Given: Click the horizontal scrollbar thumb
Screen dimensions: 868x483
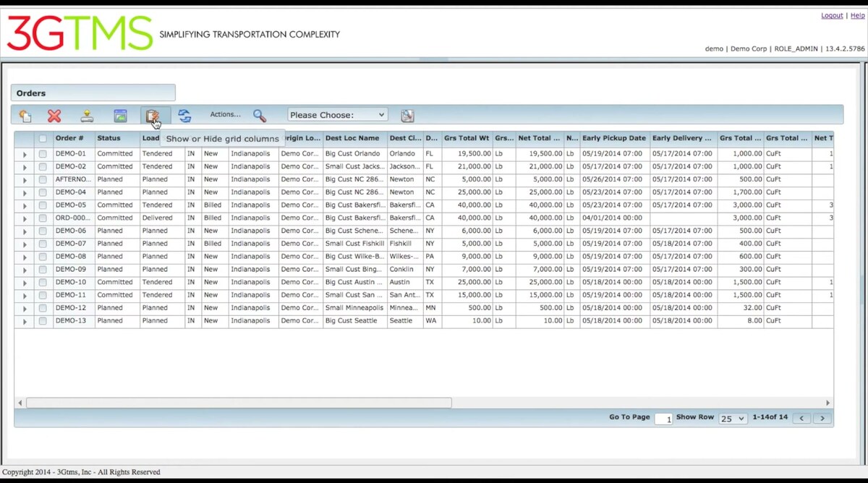Looking at the screenshot, I should tap(239, 403).
